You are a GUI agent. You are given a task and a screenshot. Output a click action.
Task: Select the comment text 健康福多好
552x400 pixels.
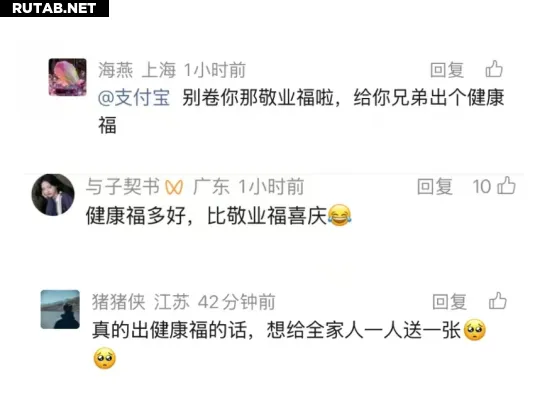136,215
